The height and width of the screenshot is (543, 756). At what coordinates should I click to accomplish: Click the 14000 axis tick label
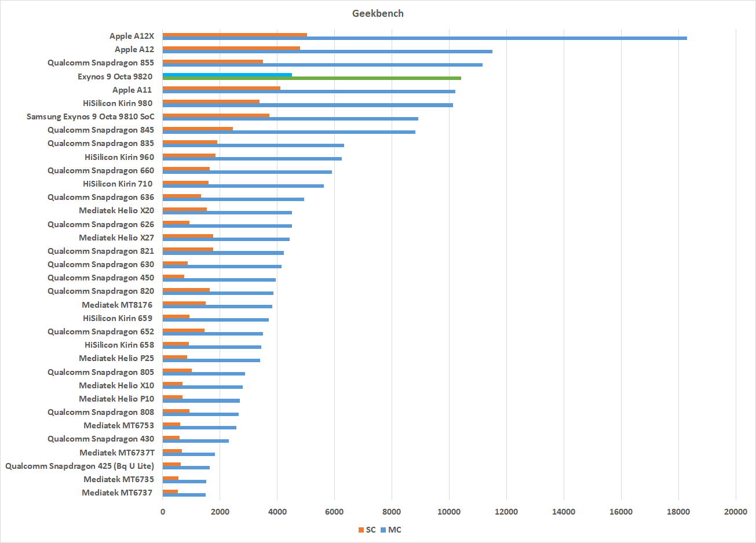tap(564, 512)
